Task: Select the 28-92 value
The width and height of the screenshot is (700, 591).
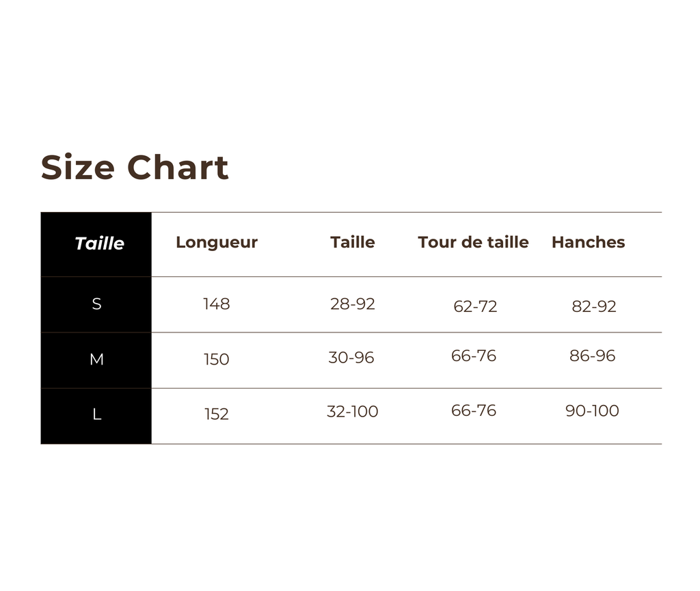Action: [352, 304]
